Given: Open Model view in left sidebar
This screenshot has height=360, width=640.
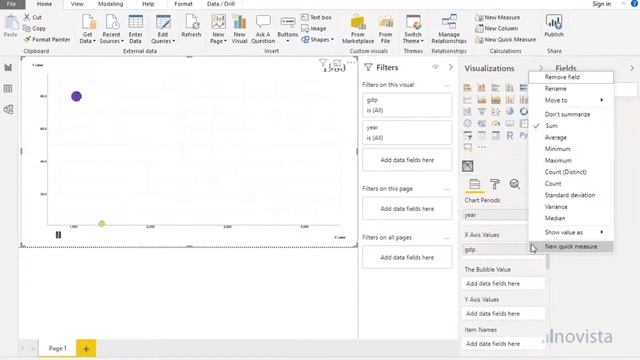Looking at the screenshot, I should click(8, 109).
